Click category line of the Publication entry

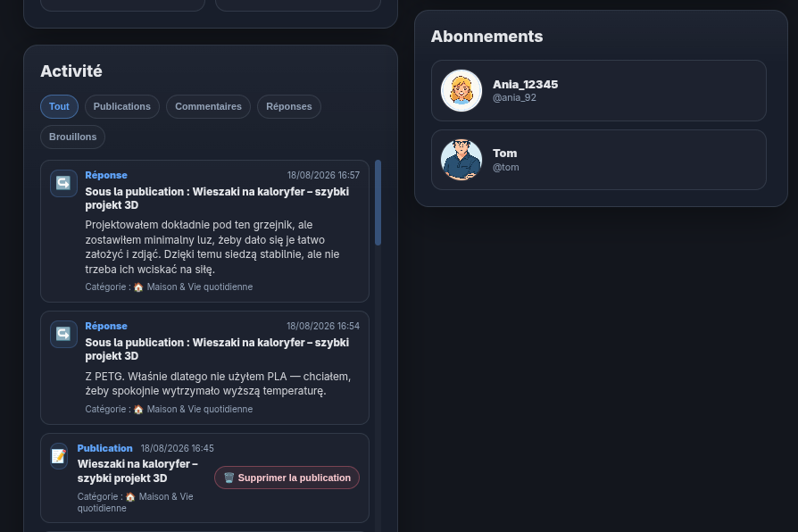point(136,503)
